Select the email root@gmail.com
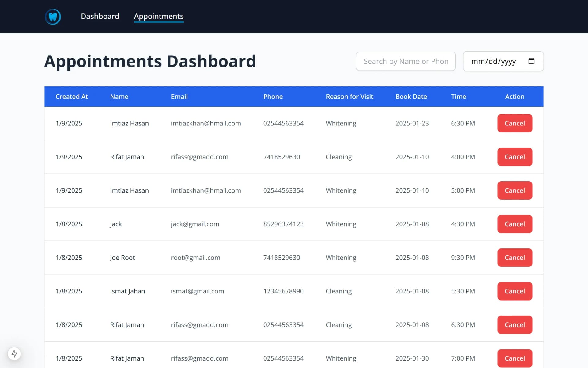This screenshot has width=588, height=368. 195,258
